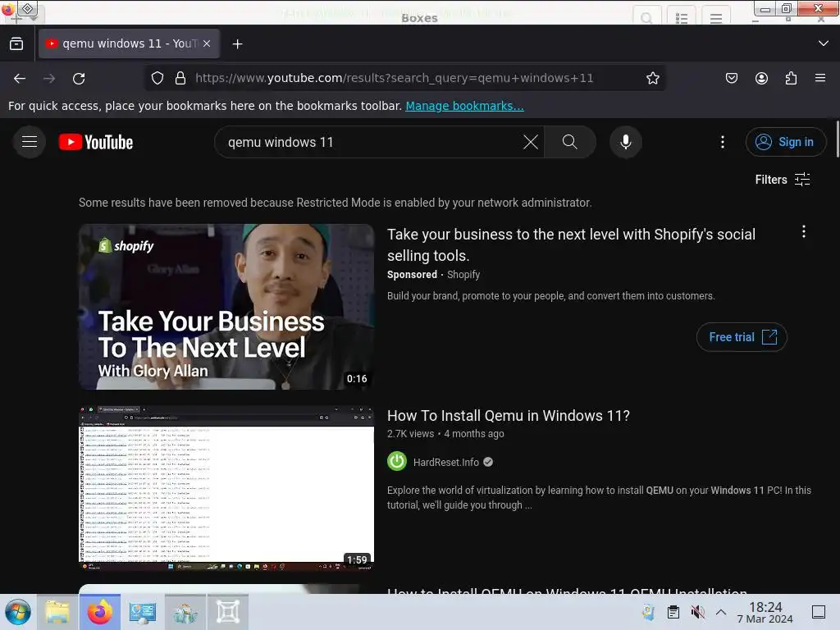The width and height of the screenshot is (840, 630).
Task: Open YouTube settings three-dot menu
Action: 723,142
